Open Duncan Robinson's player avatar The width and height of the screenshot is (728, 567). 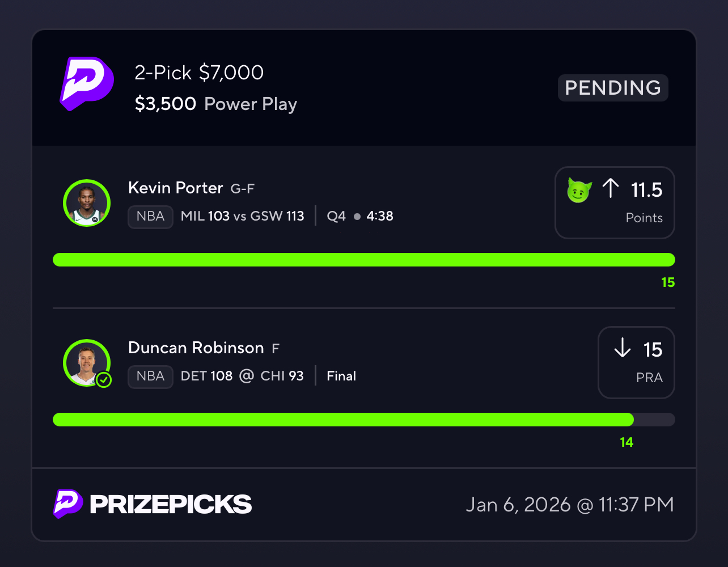coord(86,362)
